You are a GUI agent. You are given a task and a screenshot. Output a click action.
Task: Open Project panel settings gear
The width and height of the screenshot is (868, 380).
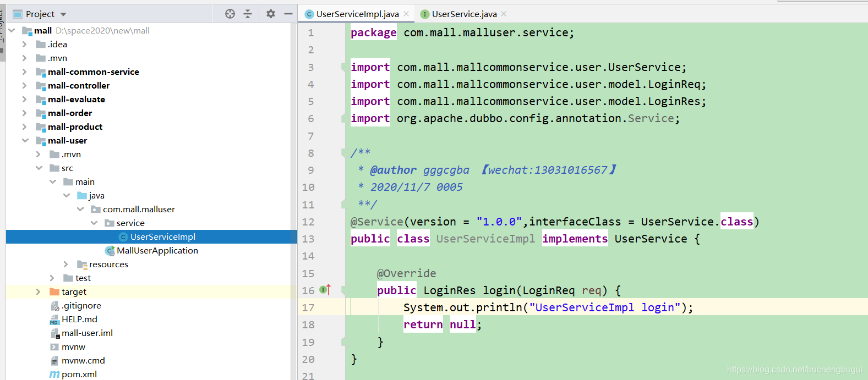pos(271,14)
